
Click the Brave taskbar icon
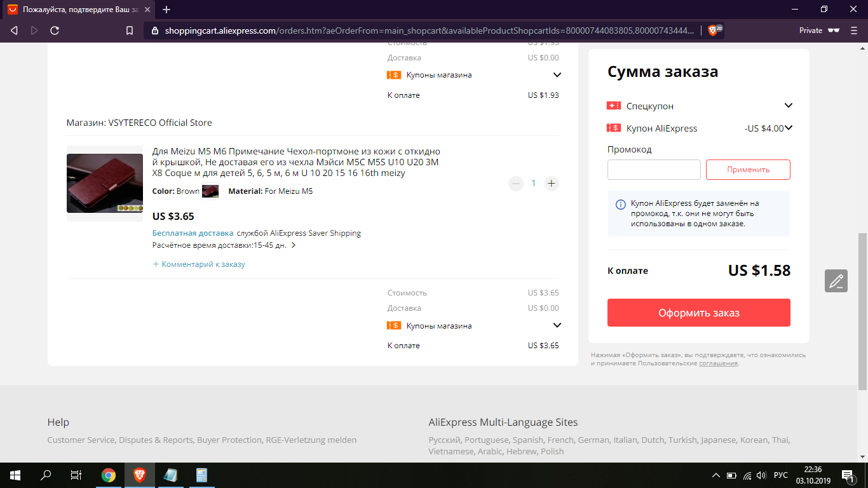tap(139, 475)
